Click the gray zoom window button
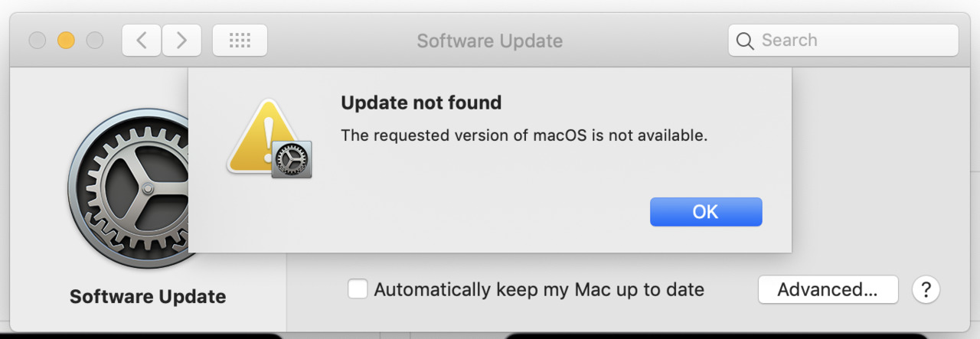980x339 pixels. pyautogui.click(x=95, y=41)
